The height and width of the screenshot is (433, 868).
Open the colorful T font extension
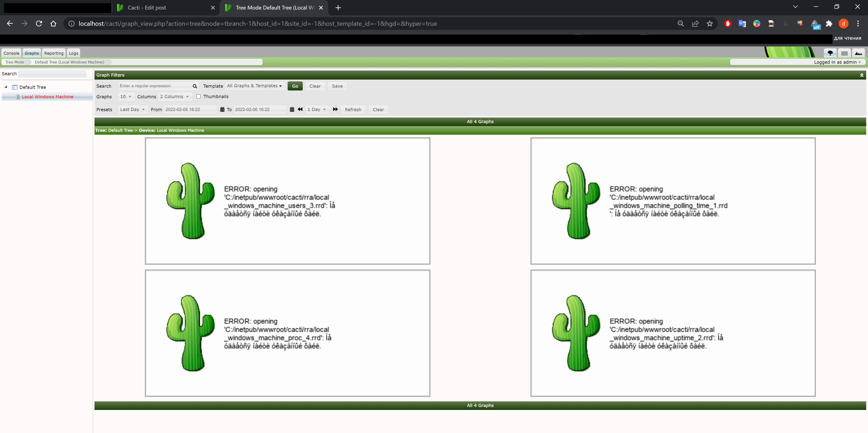point(757,24)
